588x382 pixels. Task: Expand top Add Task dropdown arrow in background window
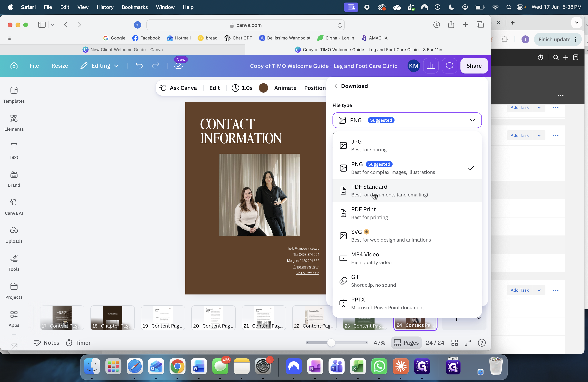[x=539, y=108]
